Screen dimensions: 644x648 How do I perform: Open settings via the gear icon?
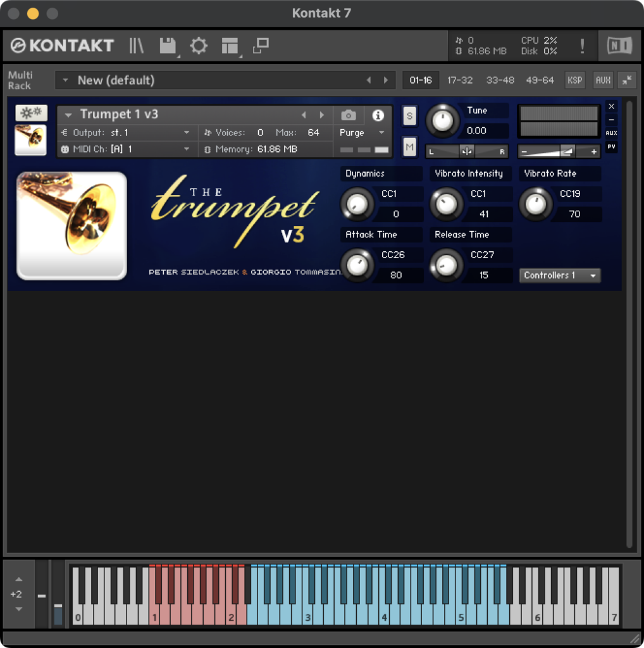pyautogui.click(x=199, y=46)
